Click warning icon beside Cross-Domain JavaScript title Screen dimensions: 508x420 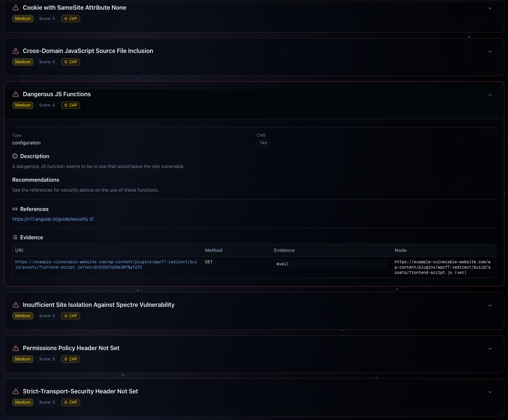16,51
